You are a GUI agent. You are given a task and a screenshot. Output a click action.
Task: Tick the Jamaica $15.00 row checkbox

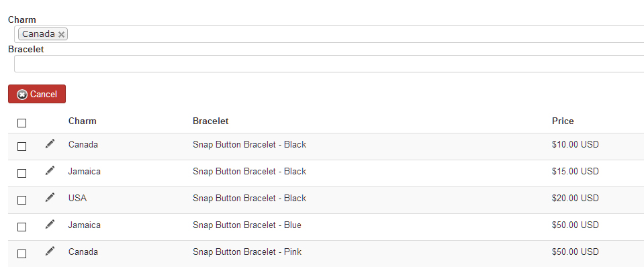click(21, 174)
